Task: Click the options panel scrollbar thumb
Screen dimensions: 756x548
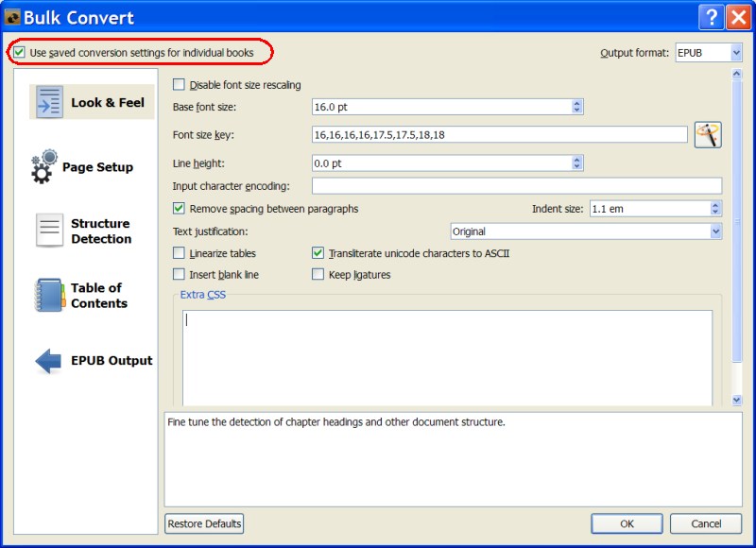Action: point(736,221)
